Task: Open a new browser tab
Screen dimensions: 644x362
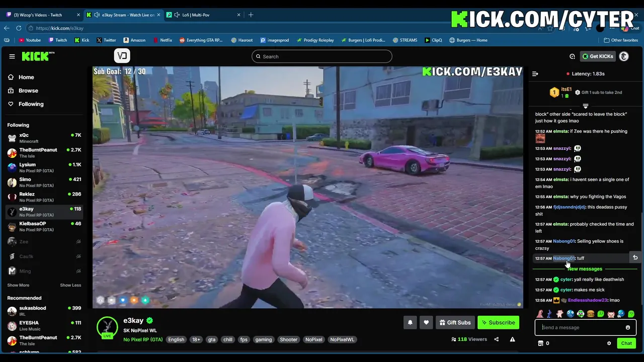Action: pyautogui.click(x=251, y=15)
